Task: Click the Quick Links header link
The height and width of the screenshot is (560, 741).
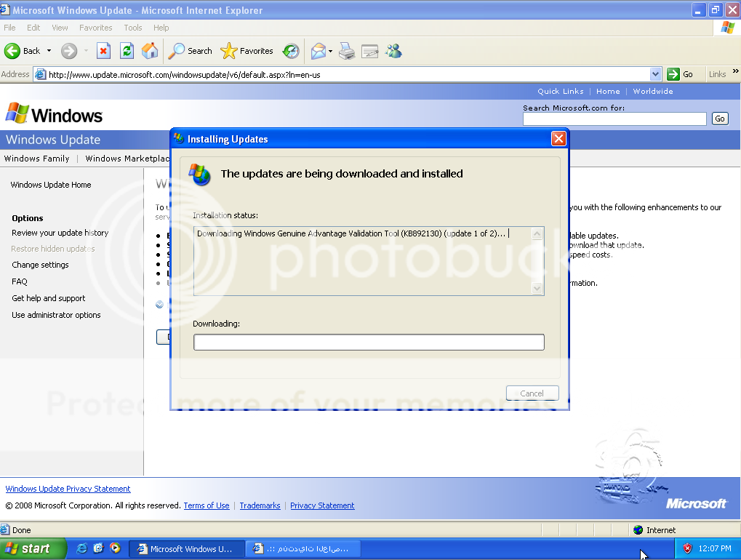Action: point(561,91)
